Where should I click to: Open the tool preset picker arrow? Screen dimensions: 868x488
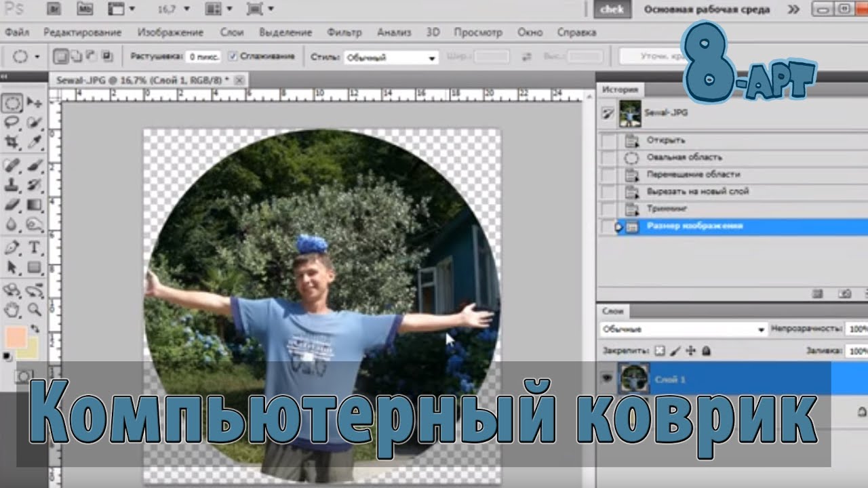click(37, 58)
